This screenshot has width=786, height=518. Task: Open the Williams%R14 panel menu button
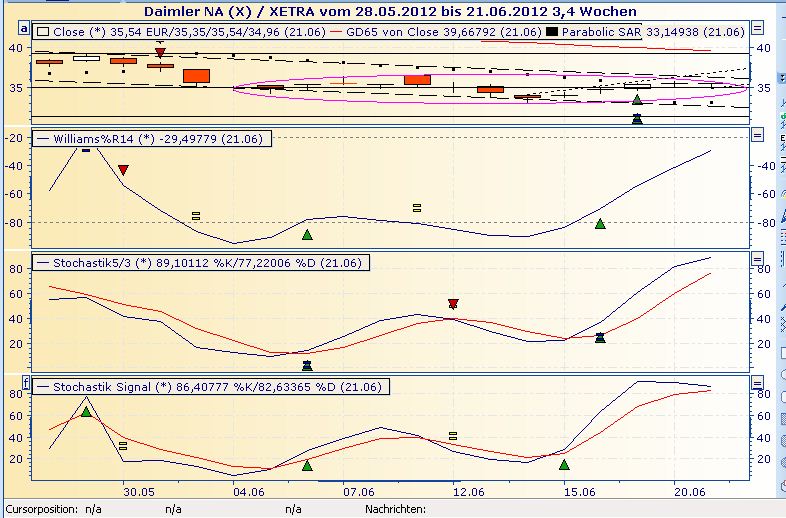pyautogui.click(x=757, y=134)
